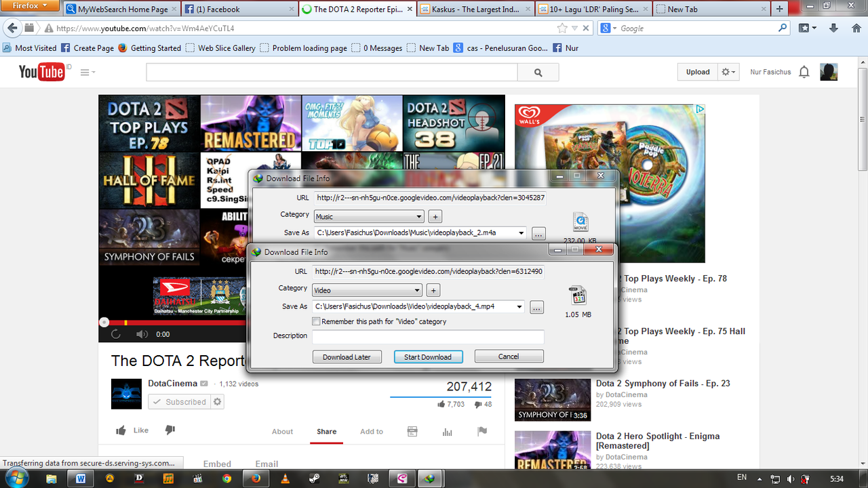Open the Web Slice Gallery bookmark
The width and height of the screenshot is (868, 488).
[x=220, y=48]
